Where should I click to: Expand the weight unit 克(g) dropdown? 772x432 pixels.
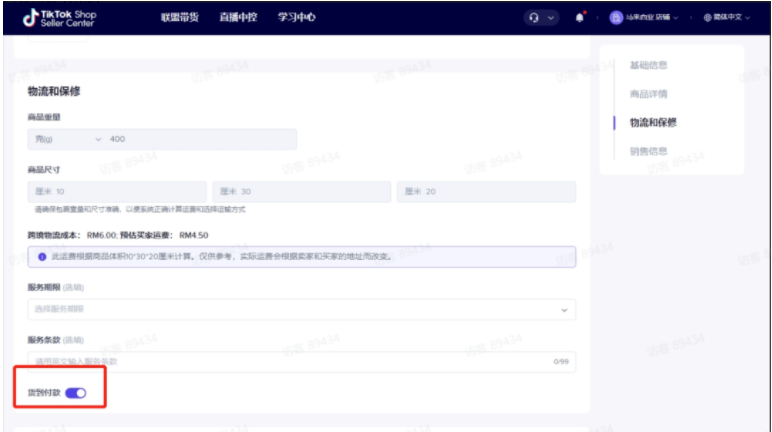tap(65, 140)
